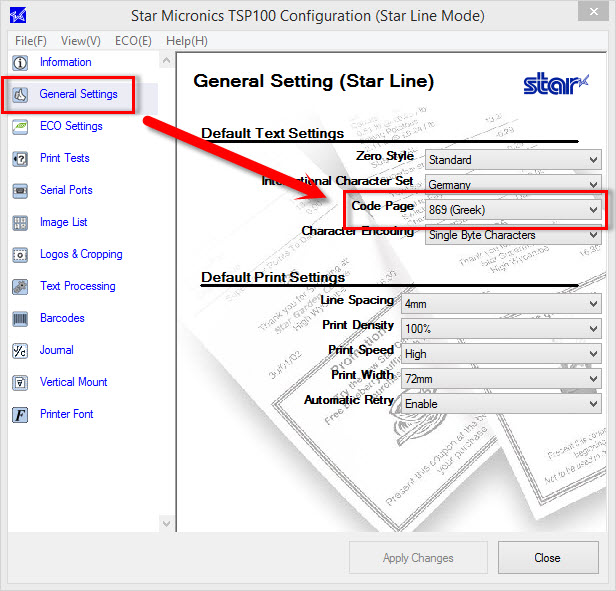Open Logos & Cropping link
Image resolution: width=616 pixels, height=591 pixels.
(81, 254)
